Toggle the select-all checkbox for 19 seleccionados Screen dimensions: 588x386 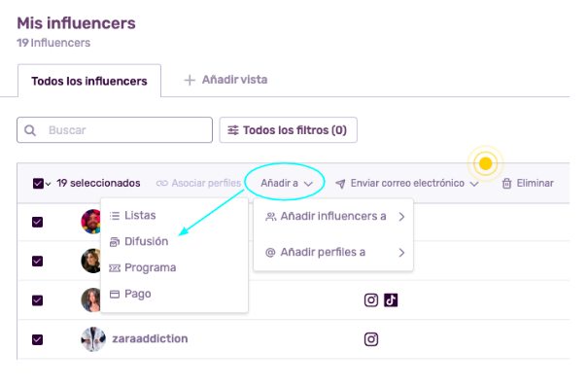pyautogui.click(x=38, y=184)
